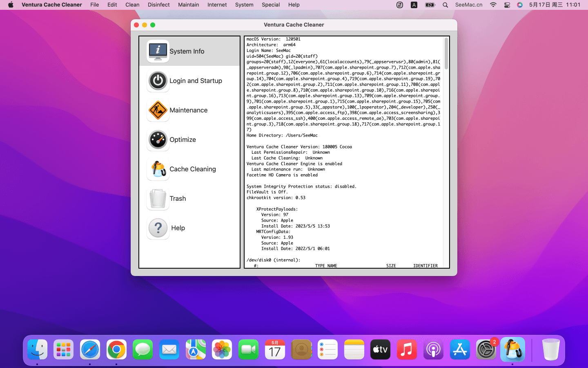Select the System Info monitor icon
This screenshot has width=588, height=368.
(x=158, y=51)
